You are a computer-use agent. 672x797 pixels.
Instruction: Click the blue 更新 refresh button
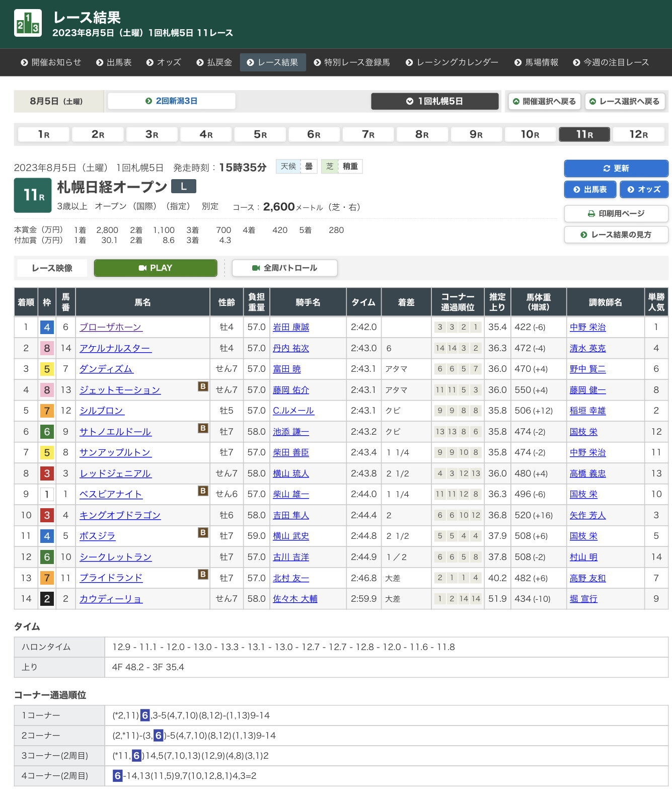pos(616,169)
